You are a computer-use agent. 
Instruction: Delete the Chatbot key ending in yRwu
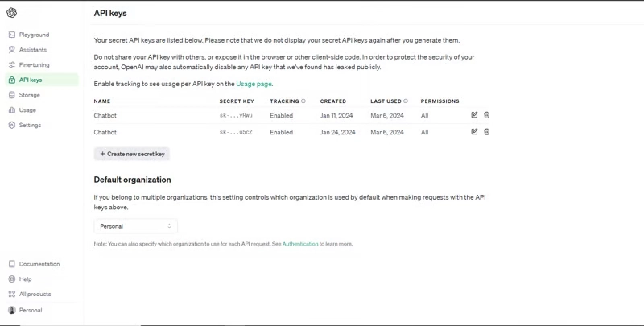(487, 115)
